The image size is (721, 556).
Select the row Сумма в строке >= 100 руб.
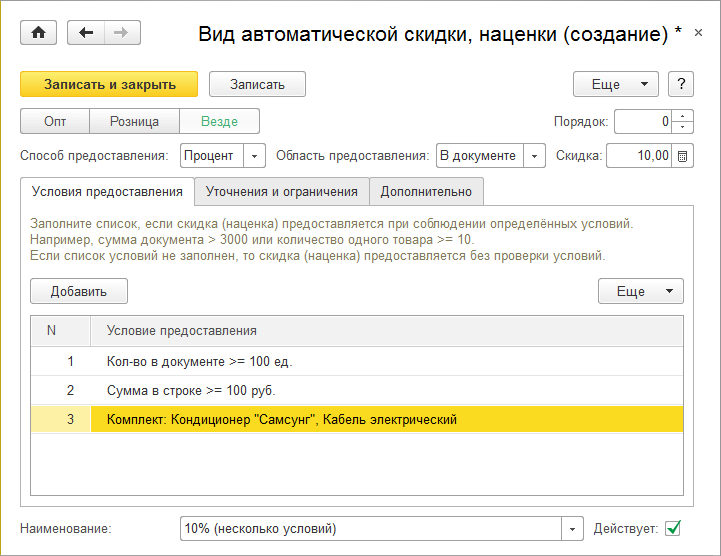pos(190,390)
